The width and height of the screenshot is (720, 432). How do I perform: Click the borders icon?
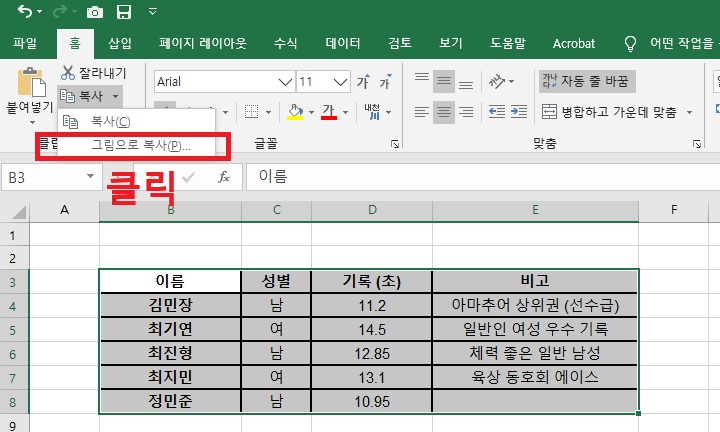pos(251,112)
